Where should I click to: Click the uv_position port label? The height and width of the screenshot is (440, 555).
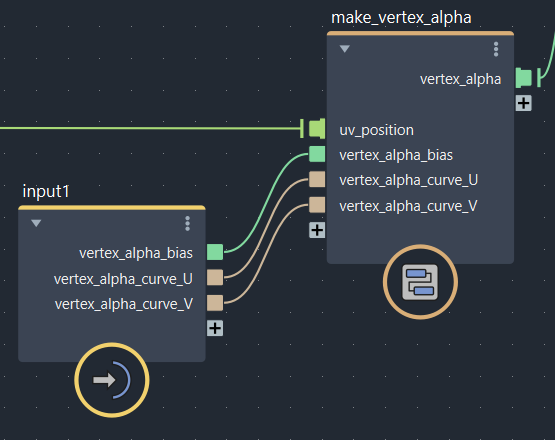point(377,130)
